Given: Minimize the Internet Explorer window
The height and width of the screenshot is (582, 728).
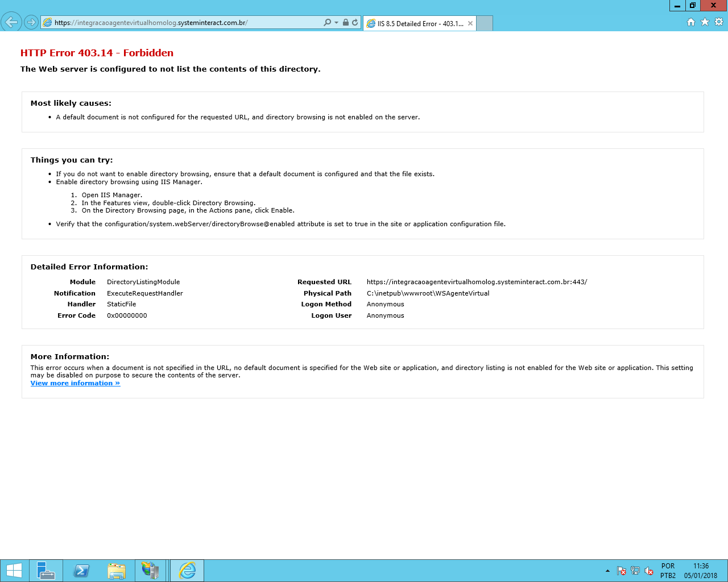Looking at the screenshot, I should (677, 6).
